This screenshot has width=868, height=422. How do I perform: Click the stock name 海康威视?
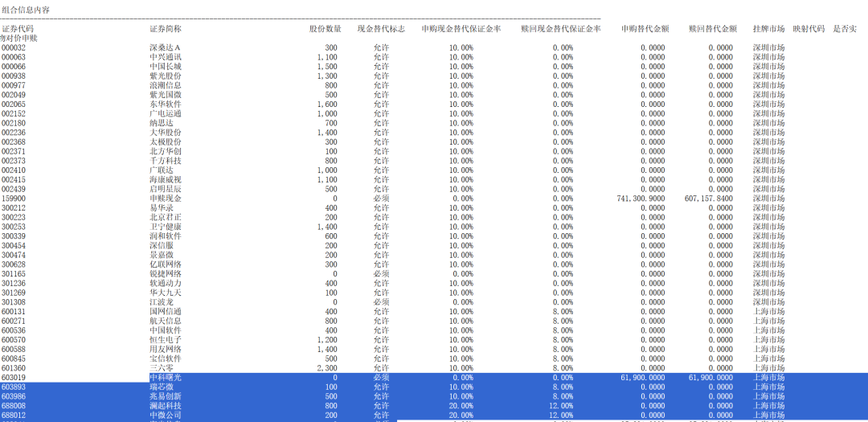pos(166,179)
